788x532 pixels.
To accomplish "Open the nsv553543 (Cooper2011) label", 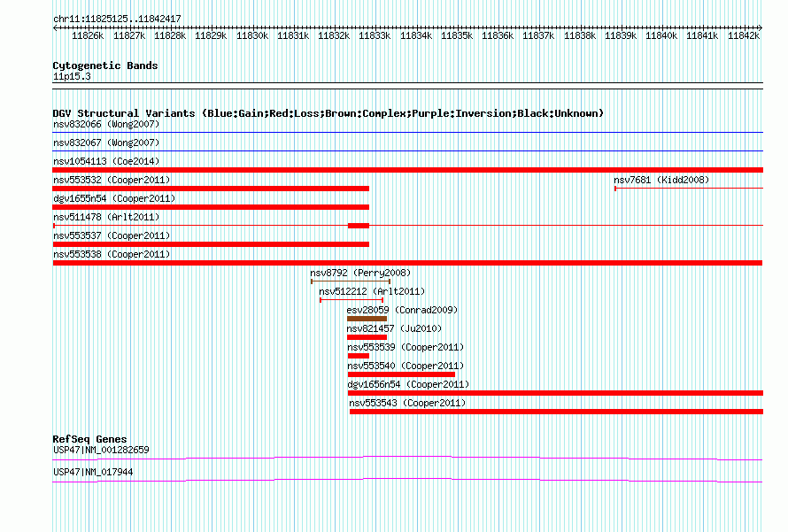I will tap(407, 403).
